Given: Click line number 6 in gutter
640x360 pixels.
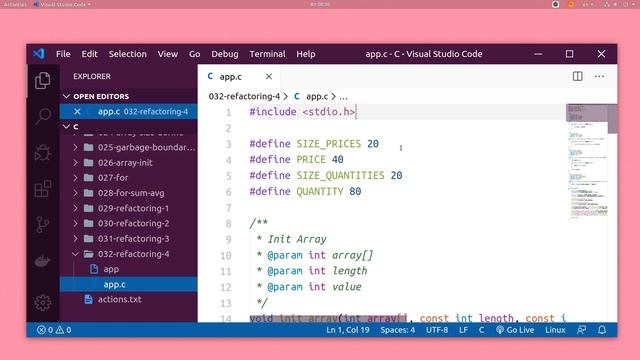Looking at the screenshot, I should (x=229, y=192).
